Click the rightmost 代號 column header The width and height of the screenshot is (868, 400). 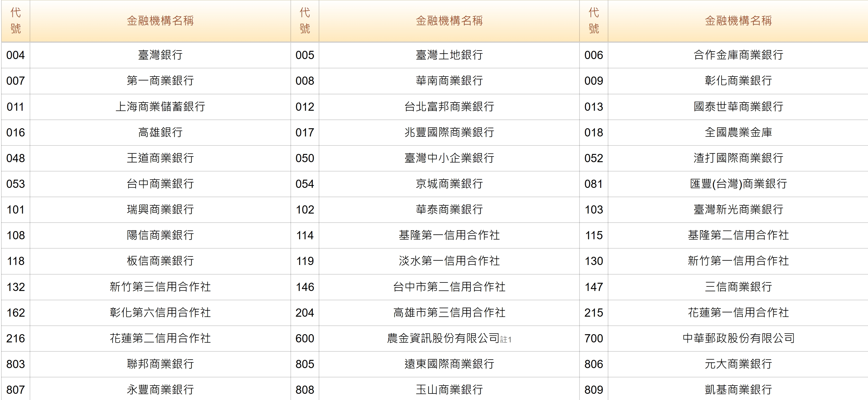click(x=593, y=21)
